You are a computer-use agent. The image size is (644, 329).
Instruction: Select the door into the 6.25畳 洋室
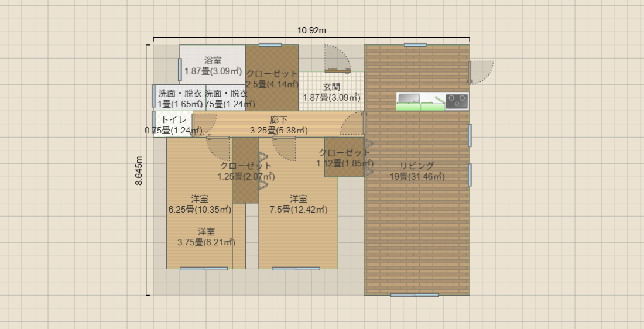tap(218, 148)
